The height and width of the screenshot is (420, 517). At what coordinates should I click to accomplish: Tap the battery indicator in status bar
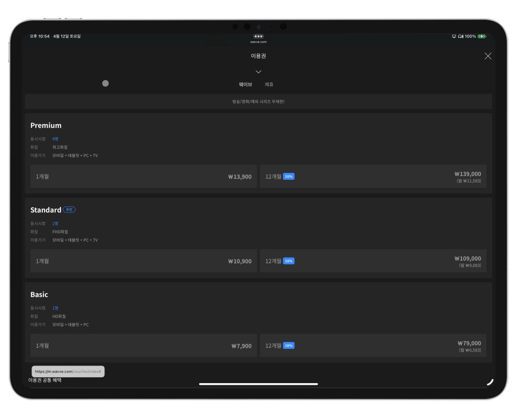[x=482, y=36]
